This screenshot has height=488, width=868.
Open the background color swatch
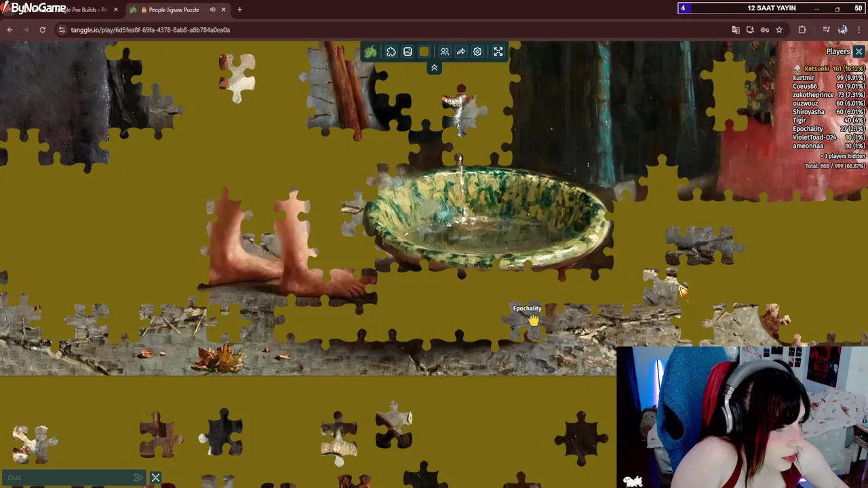[x=424, y=52]
